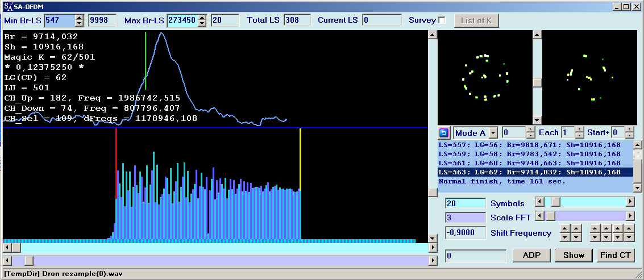Select the LS=557; LG=56 result row

pyautogui.click(x=535, y=145)
